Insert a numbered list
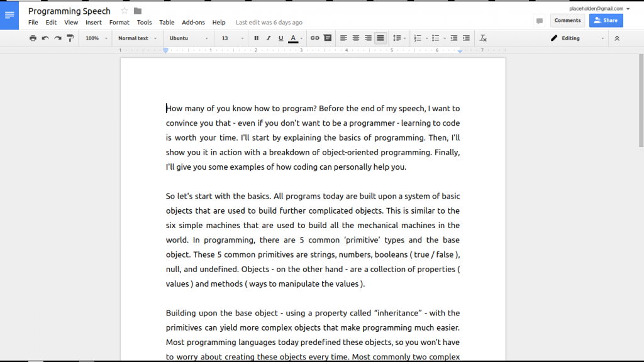Image resolution: width=644 pixels, height=362 pixels. pyautogui.click(x=418, y=38)
